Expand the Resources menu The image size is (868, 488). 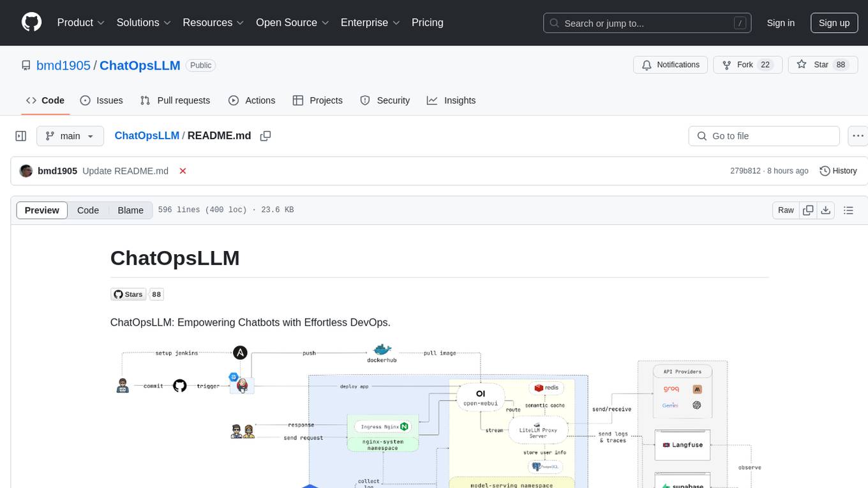pos(213,22)
